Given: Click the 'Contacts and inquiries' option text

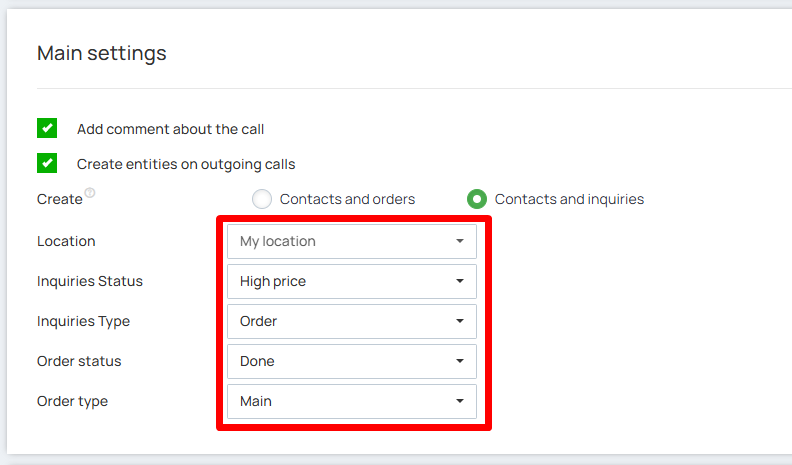Looking at the screenshot, I should tap(569, 199).
